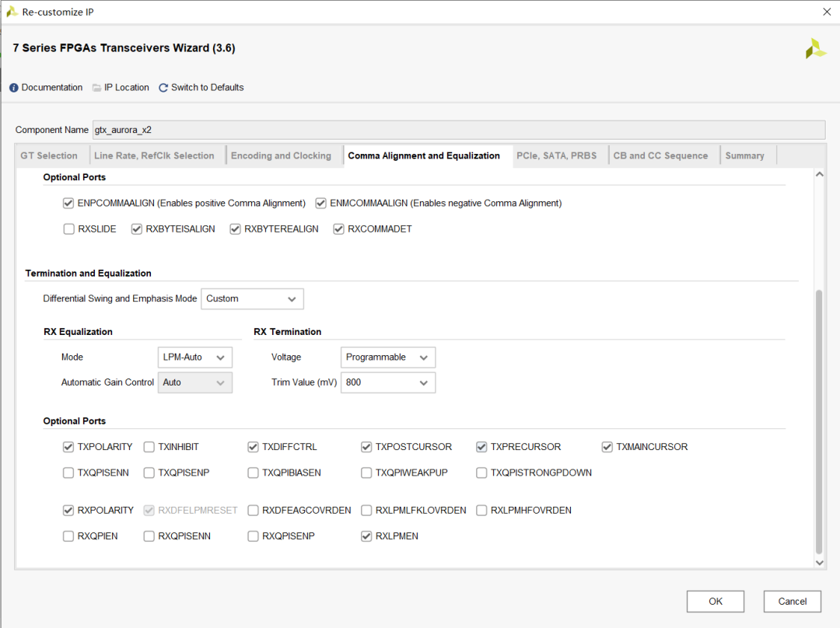Click the scroll up arrow
This screenshot has height=628, width=840.
pos(819,175)
